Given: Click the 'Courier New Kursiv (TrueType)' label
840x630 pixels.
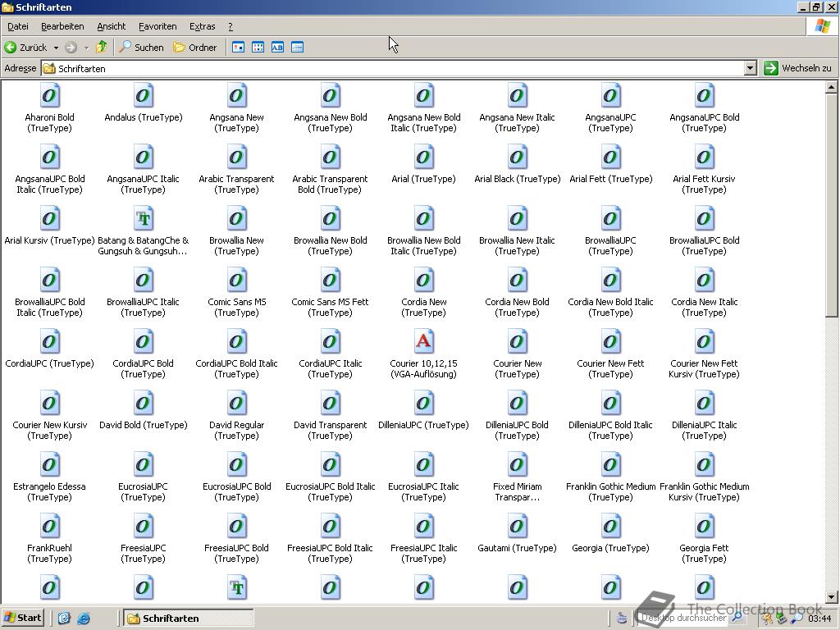Looking at the screenshot, I should [49, 430].
